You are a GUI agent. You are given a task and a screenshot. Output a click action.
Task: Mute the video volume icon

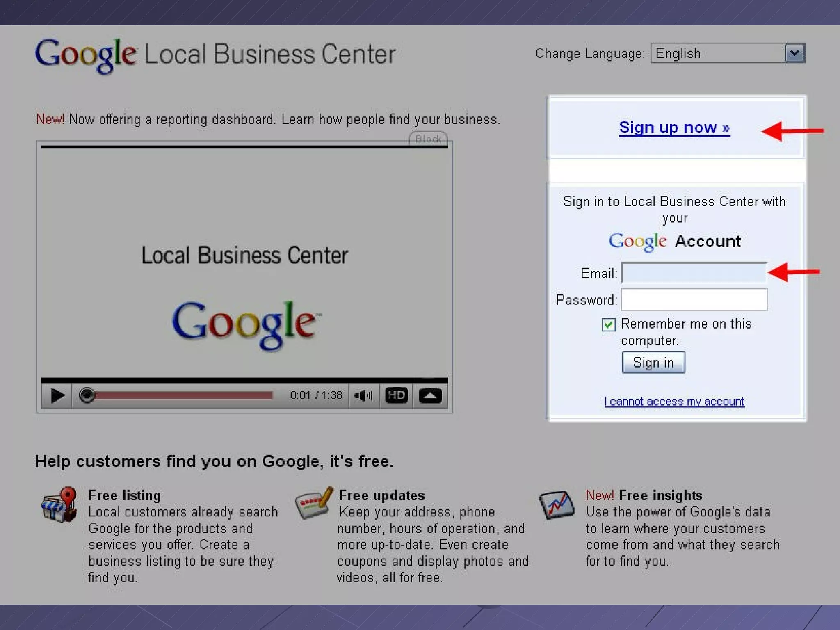[363, 395]
